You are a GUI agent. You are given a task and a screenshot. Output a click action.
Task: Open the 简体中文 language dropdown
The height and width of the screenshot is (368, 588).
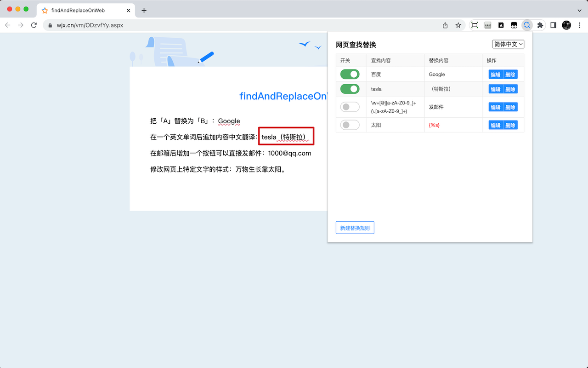tap(509, 44)
